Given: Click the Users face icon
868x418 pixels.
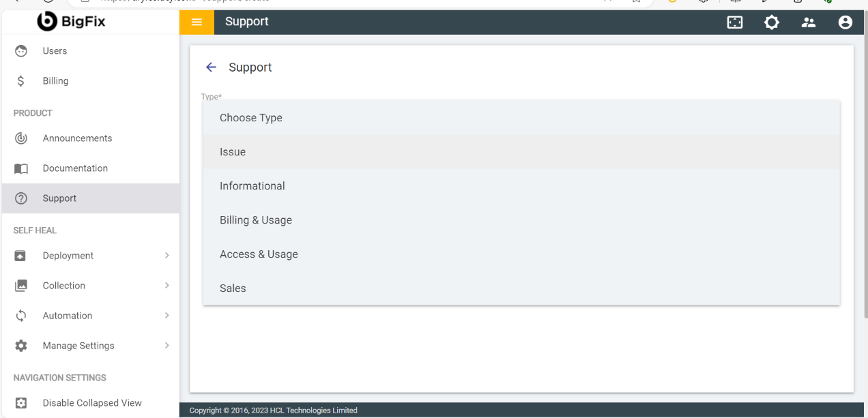Looking at the screenshot, I should coord(21,51).
